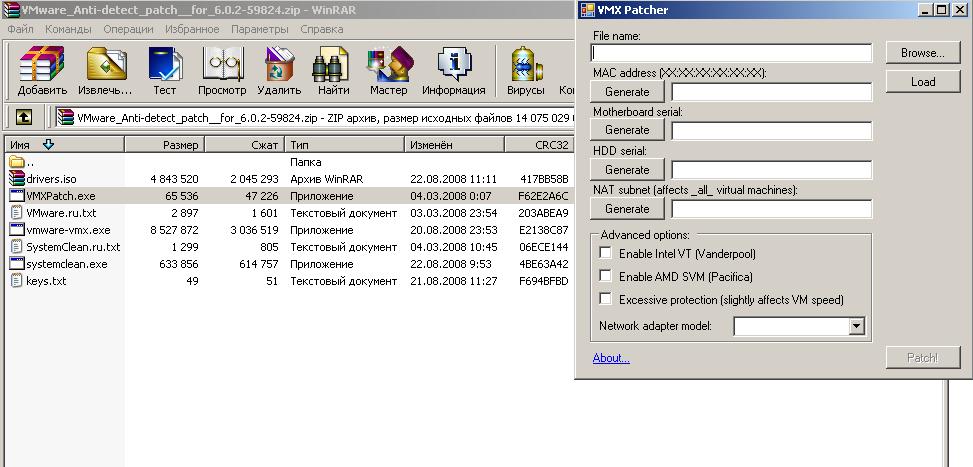Enable AMD SVM (Pacifica) checkbox
Viewport: 973px width, 467px height.
click(605, 276)
